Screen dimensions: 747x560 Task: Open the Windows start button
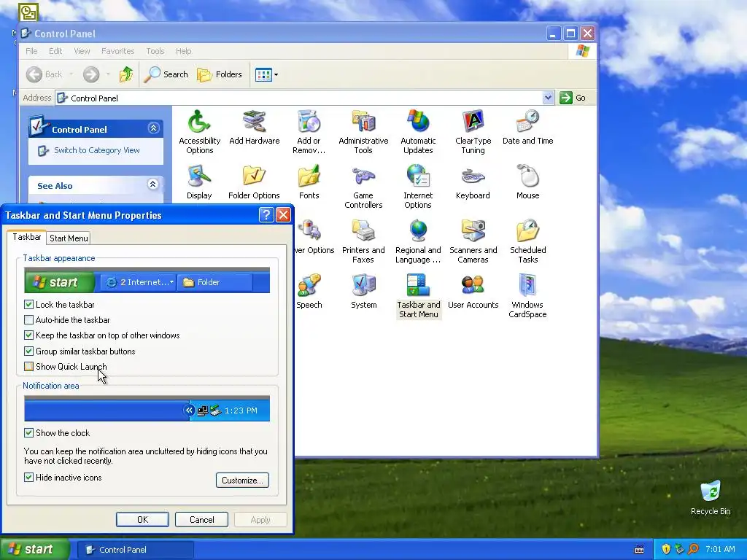(35, 549)
